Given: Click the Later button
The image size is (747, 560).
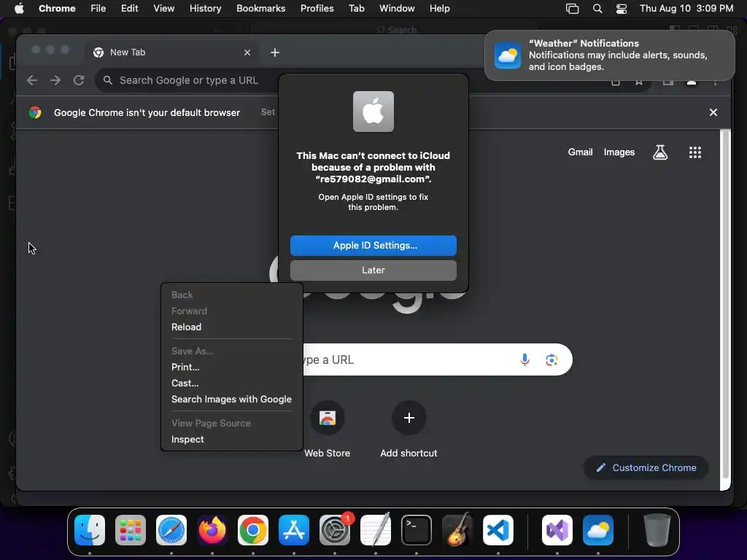Looking at the screenshot, I should click(373, 271).
